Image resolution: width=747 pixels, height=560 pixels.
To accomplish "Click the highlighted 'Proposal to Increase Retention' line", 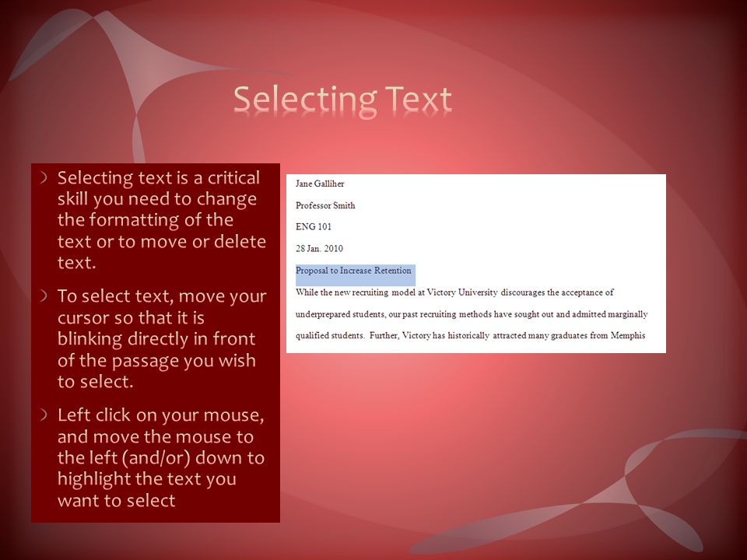I will (x=353, y=271).
